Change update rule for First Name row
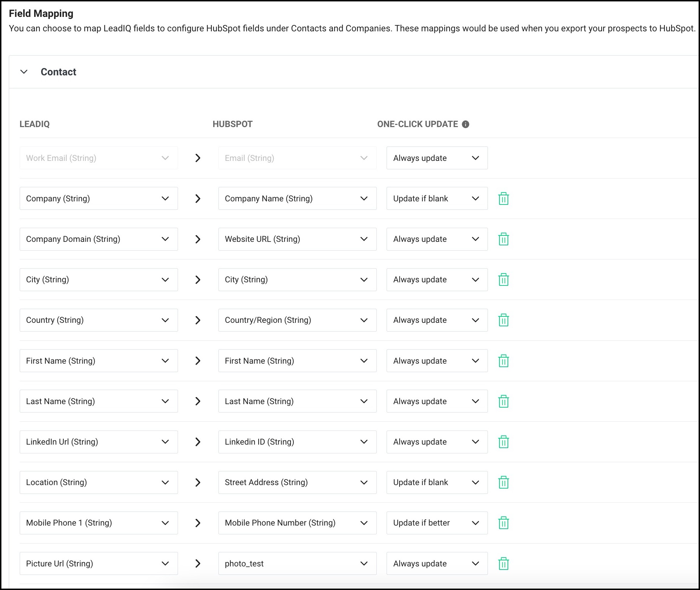 tap(437, 361)
